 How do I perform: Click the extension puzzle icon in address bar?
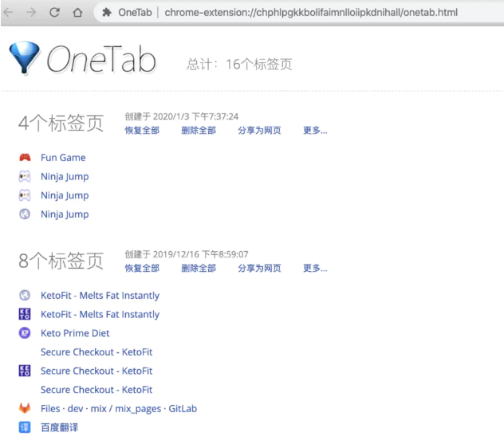tap(106, 13)
